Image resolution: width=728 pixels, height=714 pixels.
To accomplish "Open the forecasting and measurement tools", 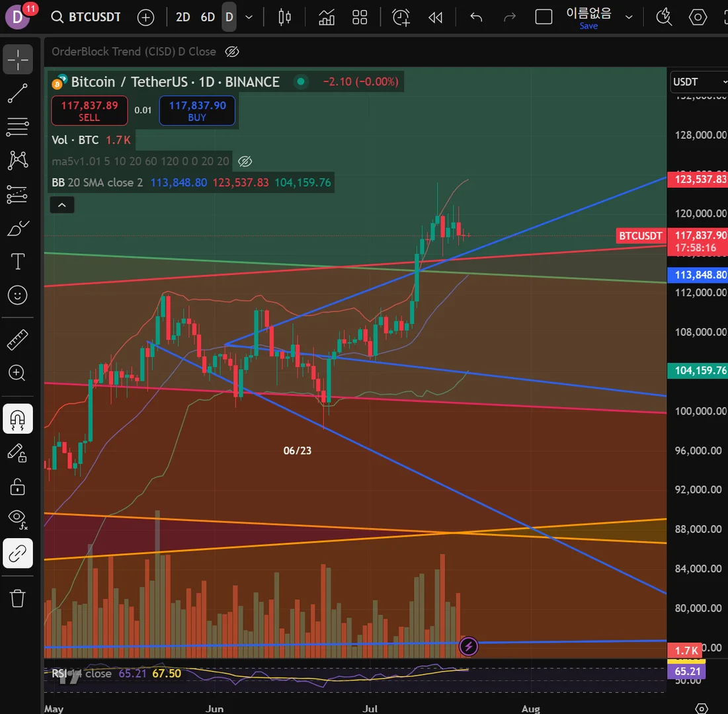I will click(x=18, y=194).
